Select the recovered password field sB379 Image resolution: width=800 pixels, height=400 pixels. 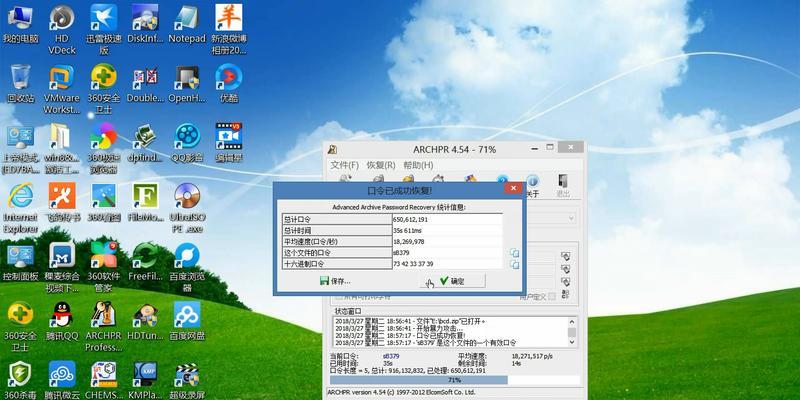tap(447, 253)
